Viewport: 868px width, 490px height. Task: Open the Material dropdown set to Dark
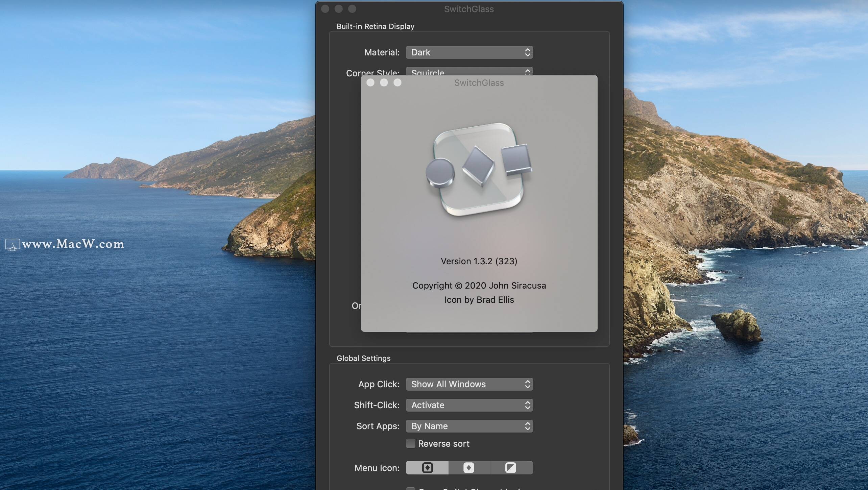[x=469, y=52]
